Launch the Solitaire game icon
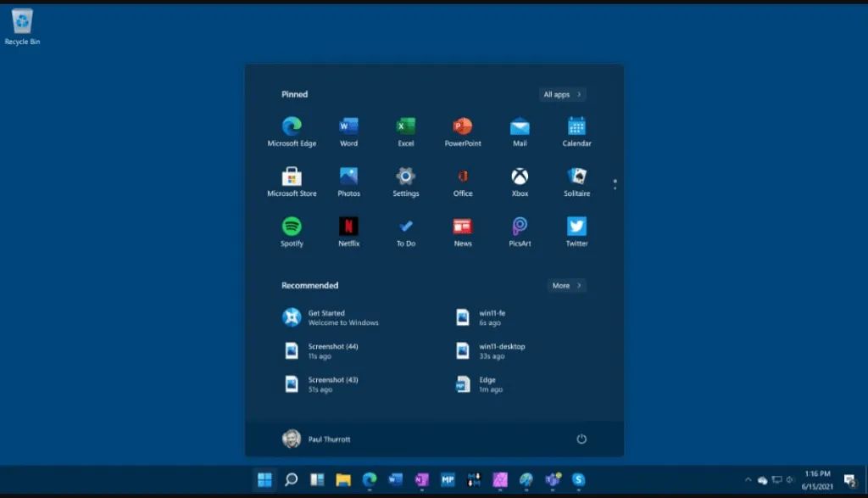 576,176
